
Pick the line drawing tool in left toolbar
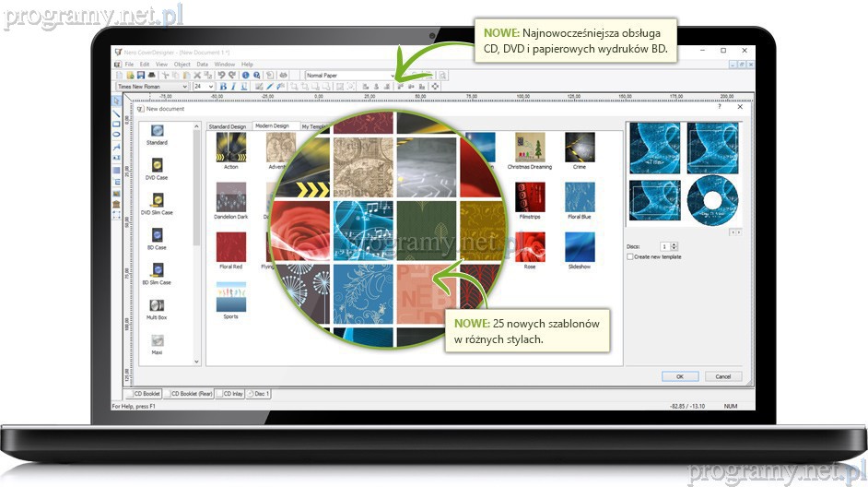pos(116,112)
